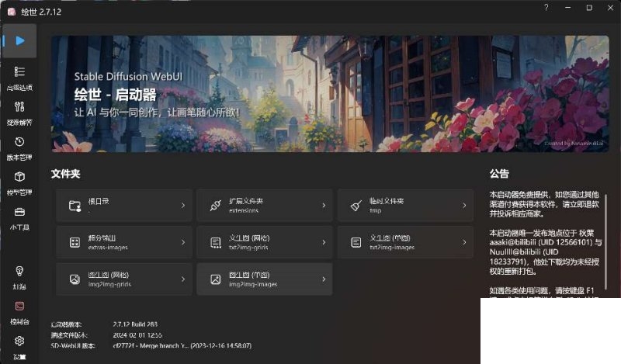The width and height of the screenshot is (621, 364).
Task: Minimize the launcher window
Action: pos(568,8)
